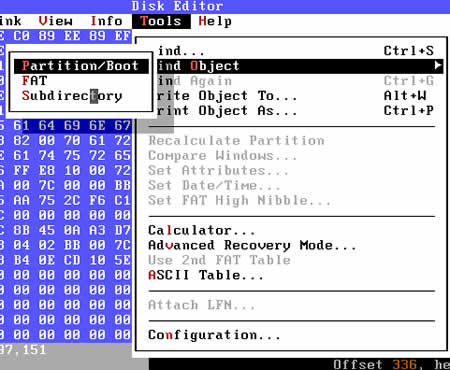Viewport: 450px width, 370px height.
Task: Expand the Find Object submenu arrow
Action: pos(438,65)
